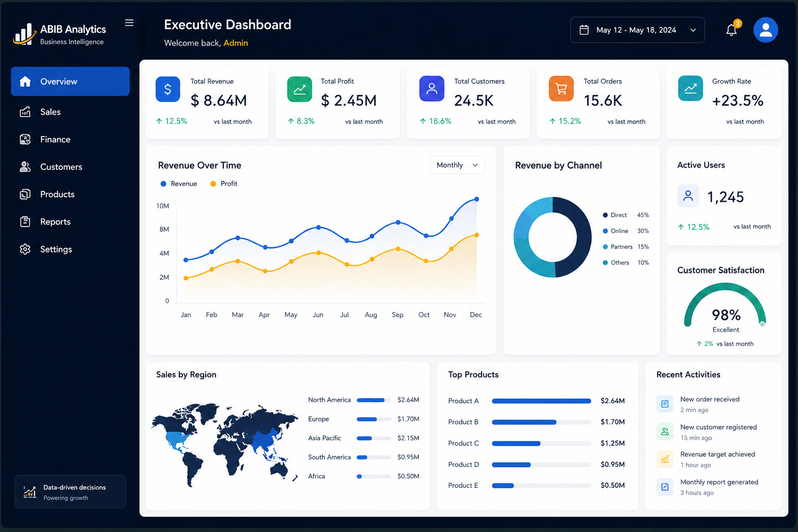Click the Admin name link
798x532 pixels.
click(x=236, y=43)
